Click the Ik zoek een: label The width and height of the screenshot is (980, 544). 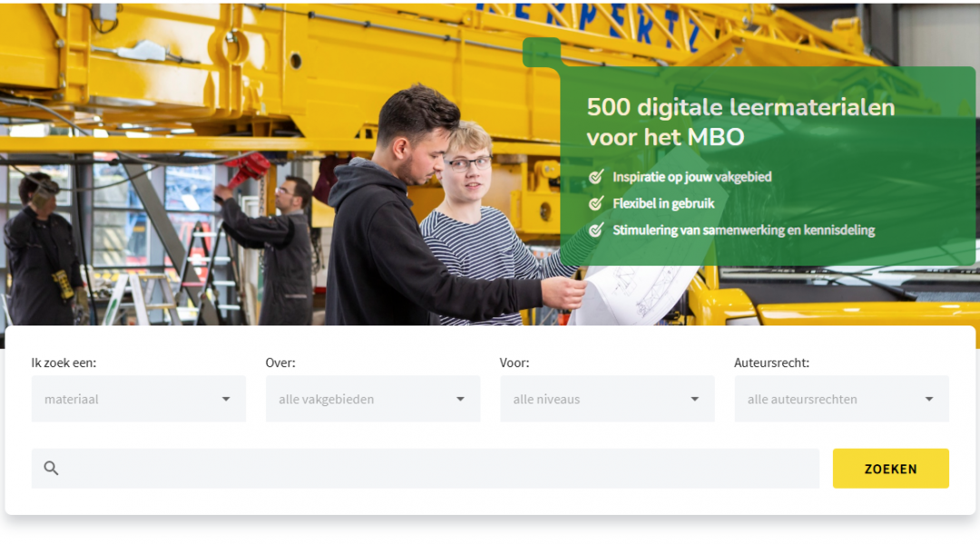point(64,363)
